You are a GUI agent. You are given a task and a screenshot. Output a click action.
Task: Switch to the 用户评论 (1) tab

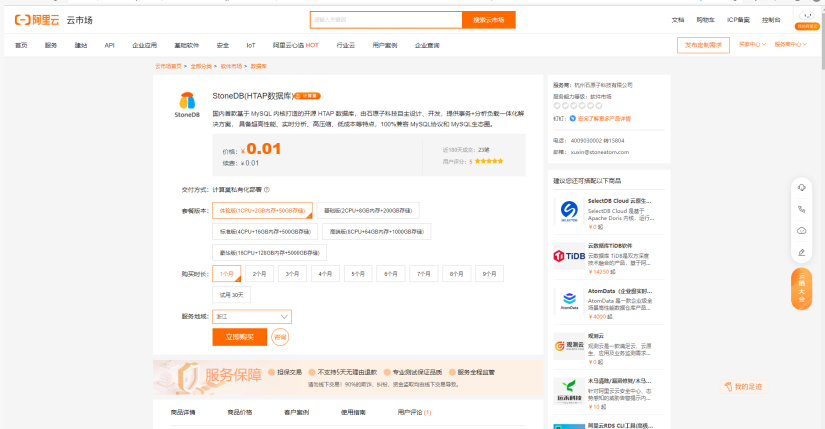415,412
